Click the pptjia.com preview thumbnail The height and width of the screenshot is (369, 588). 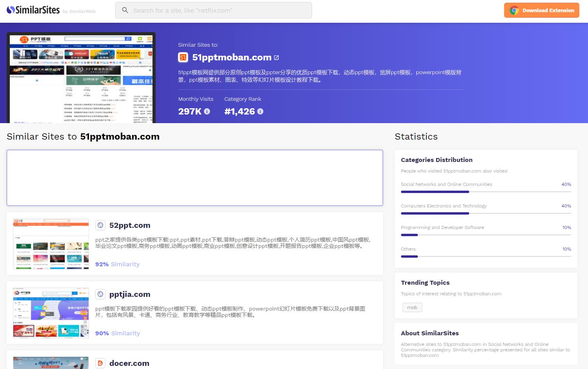tap(51, 313)
